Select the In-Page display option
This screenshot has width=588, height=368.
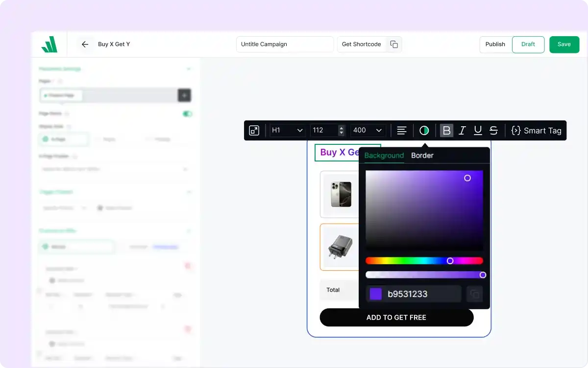pos(64,139)
